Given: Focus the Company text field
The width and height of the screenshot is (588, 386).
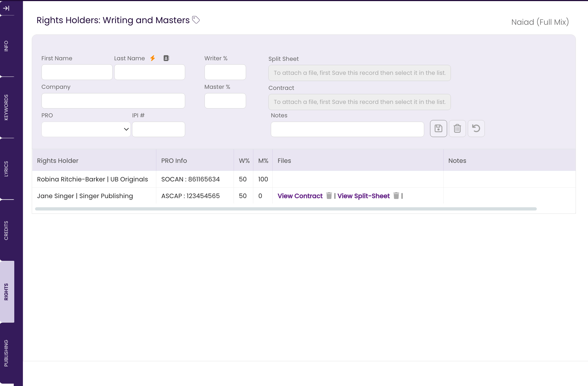Looking at the screenshot, I should click(x=113, y=101).
